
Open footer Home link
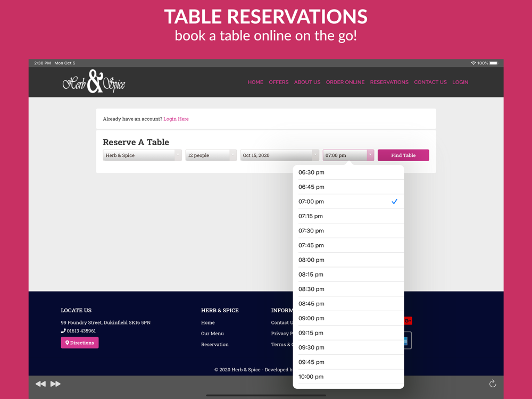[x=207, y=323]
